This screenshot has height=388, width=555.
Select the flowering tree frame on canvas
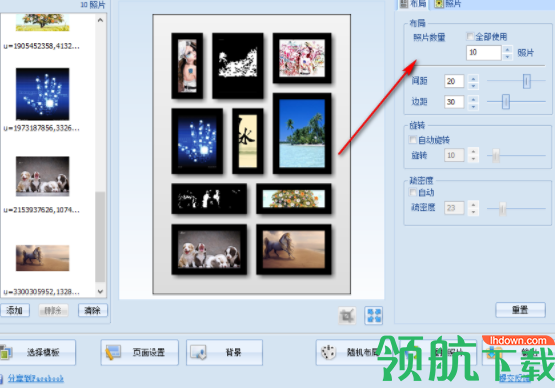[294, 199]
